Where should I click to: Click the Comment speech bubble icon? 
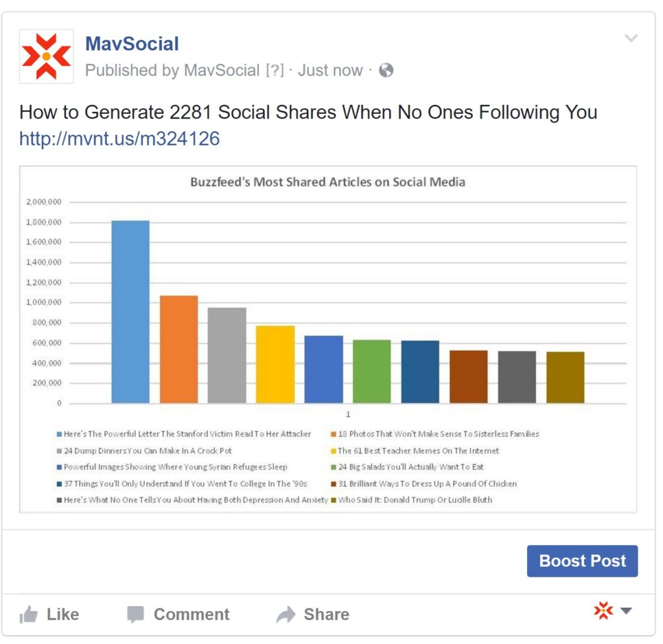(x=136, y=614)
